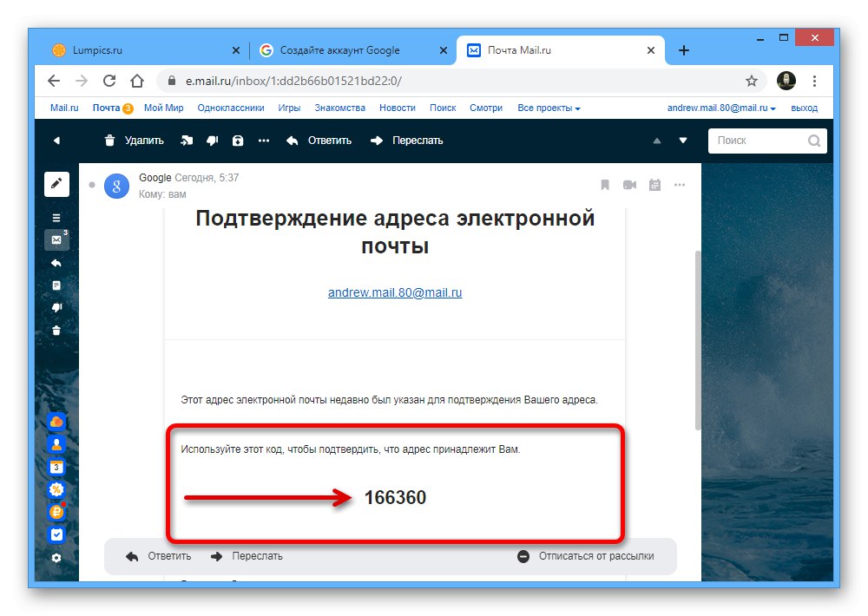Open Drafts folder in left sidebar
Image resolution: width=868 pixels, height=616 pixels.
click(56, 285)
